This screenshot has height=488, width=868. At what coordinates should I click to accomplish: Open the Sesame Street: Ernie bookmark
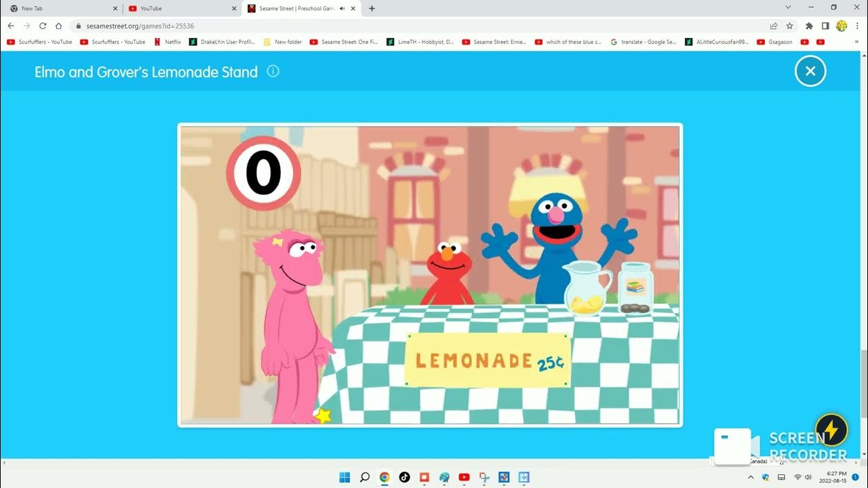[495, 42]
